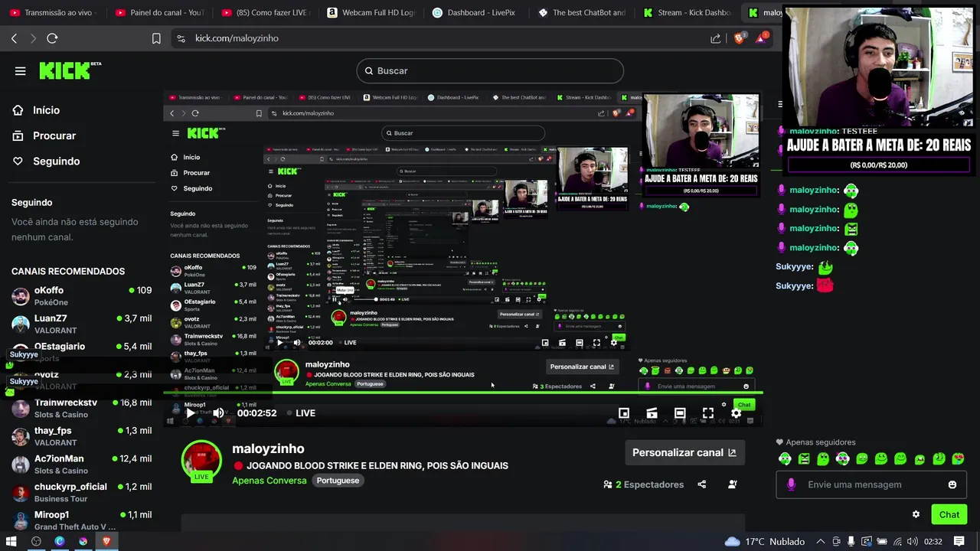The height and width of the screenshot is (551, 980).
Task: Show hidden tray icons chevron
Action: pyautogui.click(x=821, y=541)
